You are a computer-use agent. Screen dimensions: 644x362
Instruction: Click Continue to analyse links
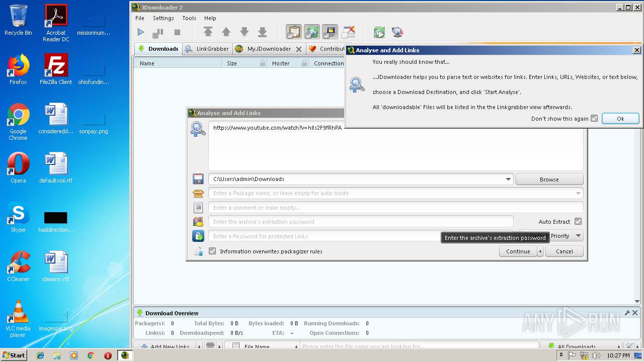[x=518, y=251]
